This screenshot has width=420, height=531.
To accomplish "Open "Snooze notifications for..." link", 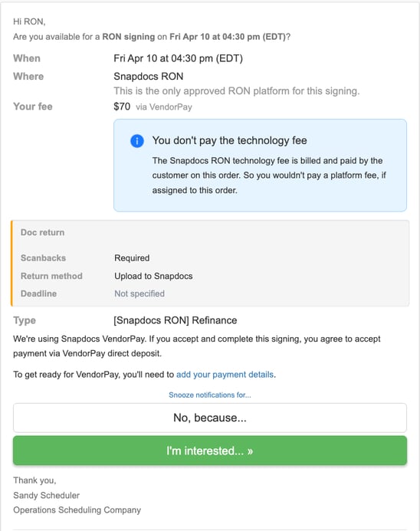I will click(x=210, y=395).
